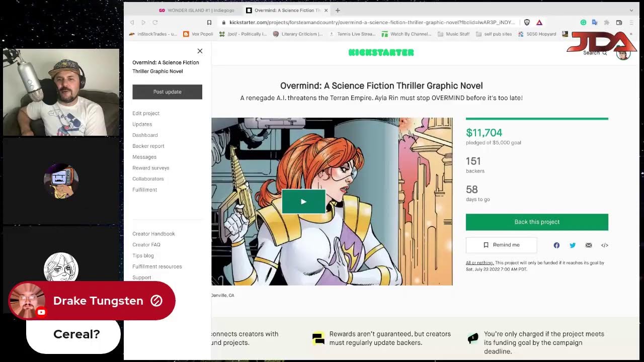Open the Brave Shields icon
The image size is (644, 362).
527,23
